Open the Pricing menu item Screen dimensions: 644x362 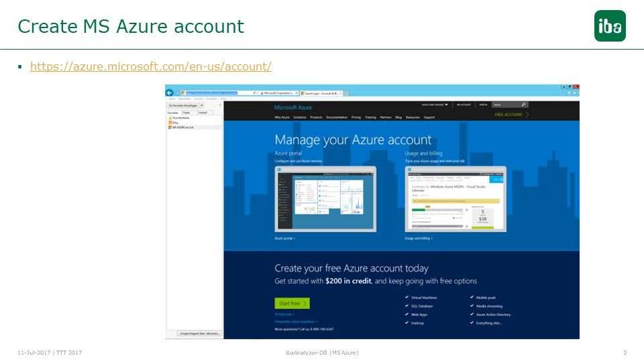356,117
